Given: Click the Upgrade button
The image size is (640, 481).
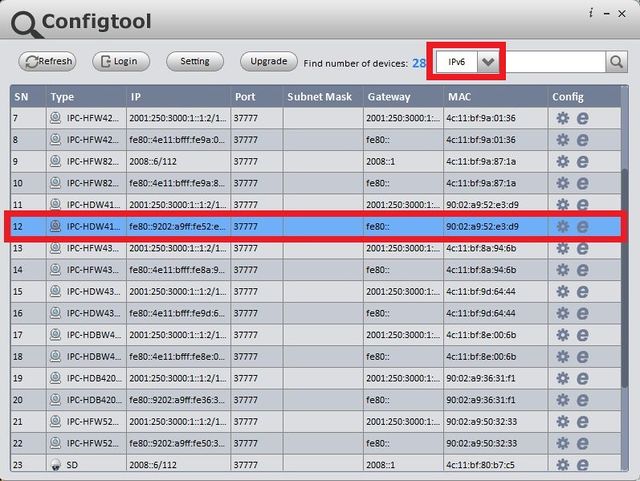Looking at the screenshot, I should click(269, 61).
